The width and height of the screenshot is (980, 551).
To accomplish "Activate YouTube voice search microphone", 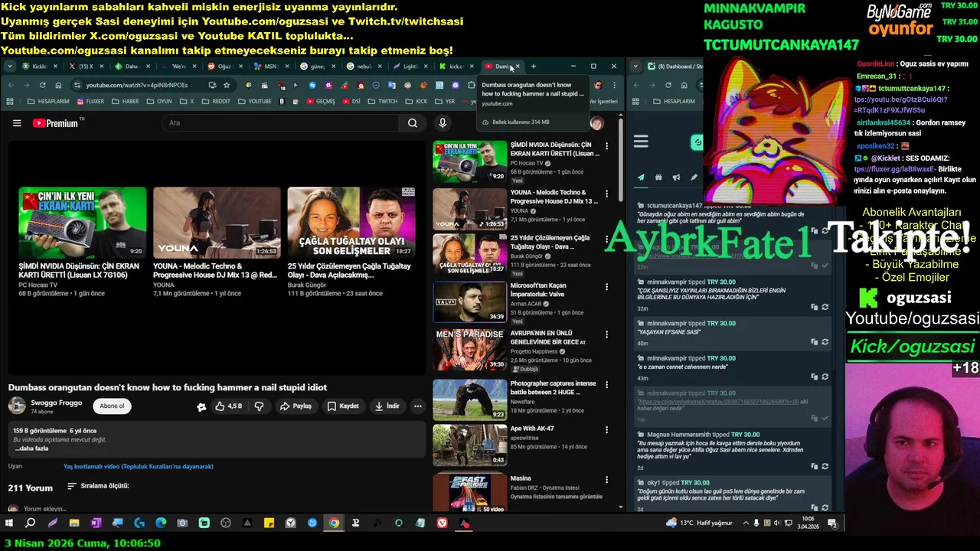I will click(x=442, y=123).
